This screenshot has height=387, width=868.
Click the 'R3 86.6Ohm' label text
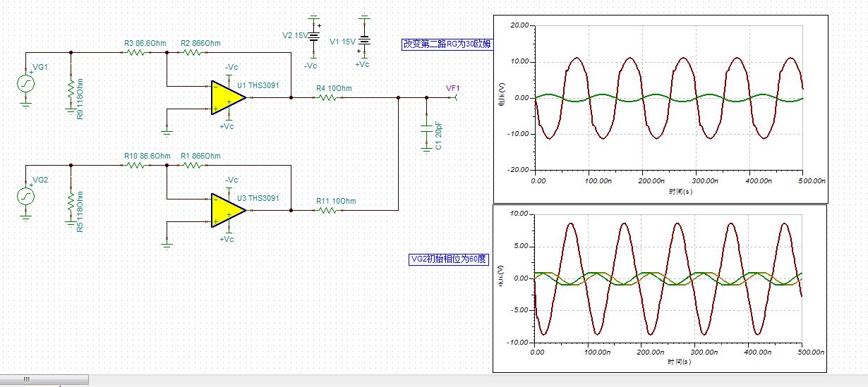(144, 44)
